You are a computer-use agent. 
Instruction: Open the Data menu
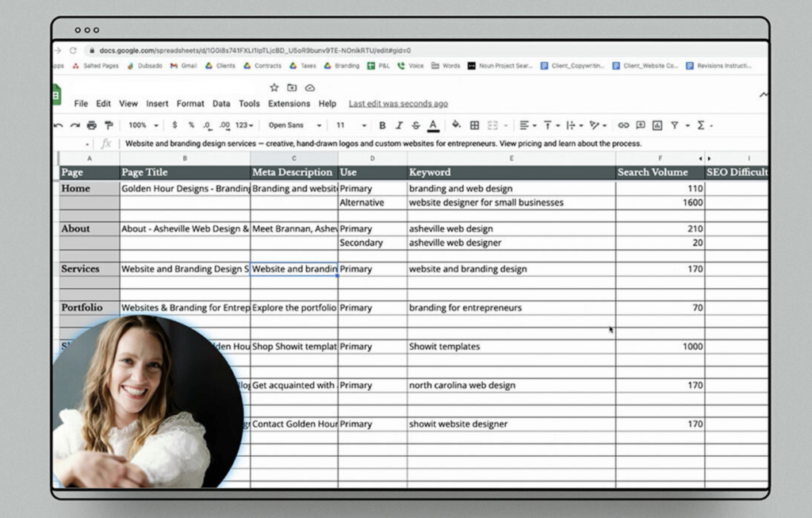(x=221, y=104)
